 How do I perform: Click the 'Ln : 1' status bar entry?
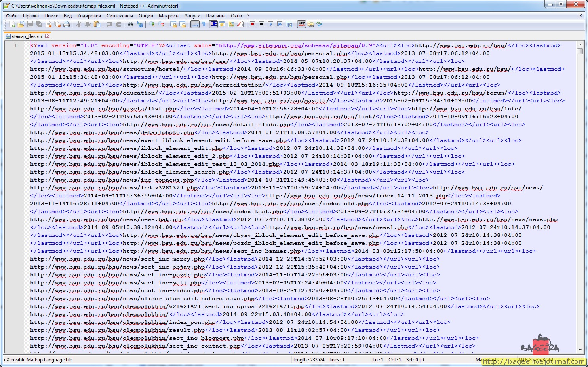pos(378,360)
